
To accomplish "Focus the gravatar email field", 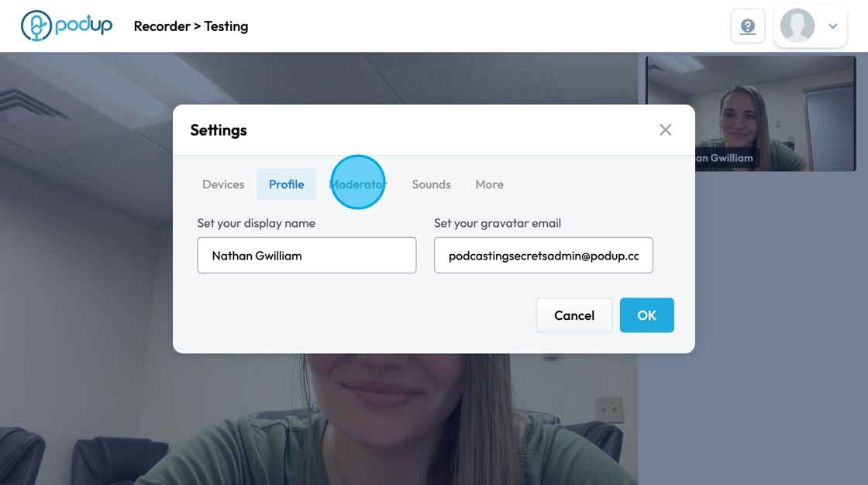I will 543,256.
